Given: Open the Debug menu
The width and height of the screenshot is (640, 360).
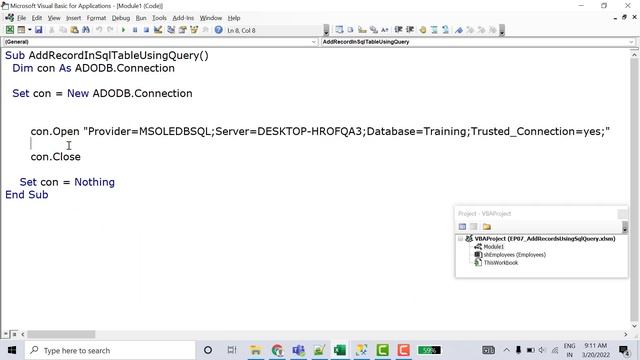Looking at the screenshot, I should tap(120, 18).
